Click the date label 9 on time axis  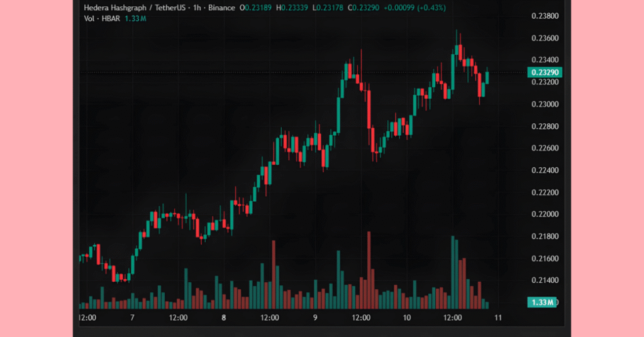[315, 318]
